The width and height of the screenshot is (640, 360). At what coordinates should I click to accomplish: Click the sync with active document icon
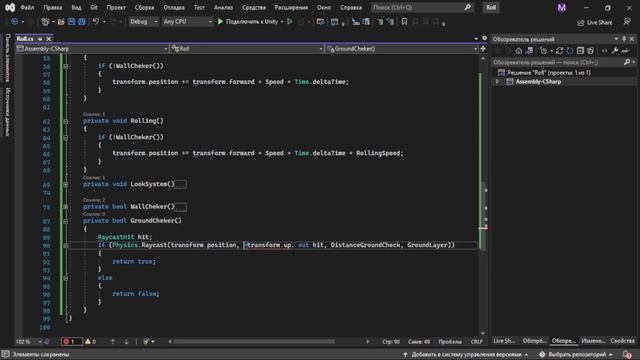[560, 51]
